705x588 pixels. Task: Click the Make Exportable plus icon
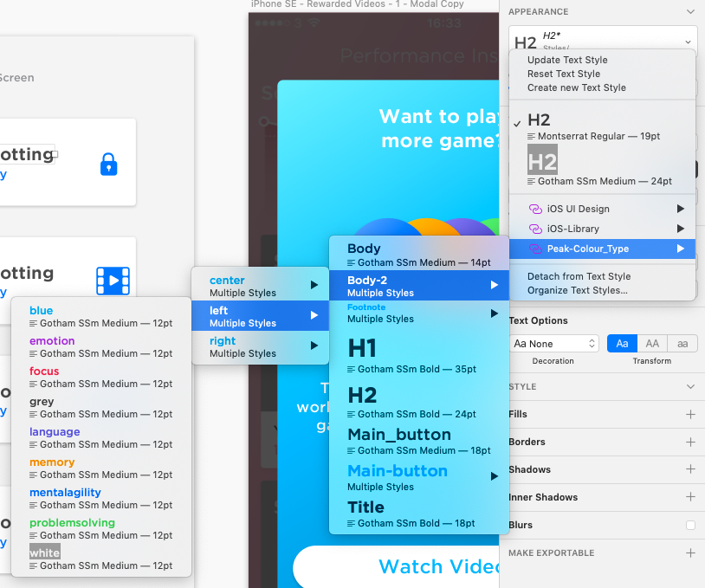(x=692, y=553)
